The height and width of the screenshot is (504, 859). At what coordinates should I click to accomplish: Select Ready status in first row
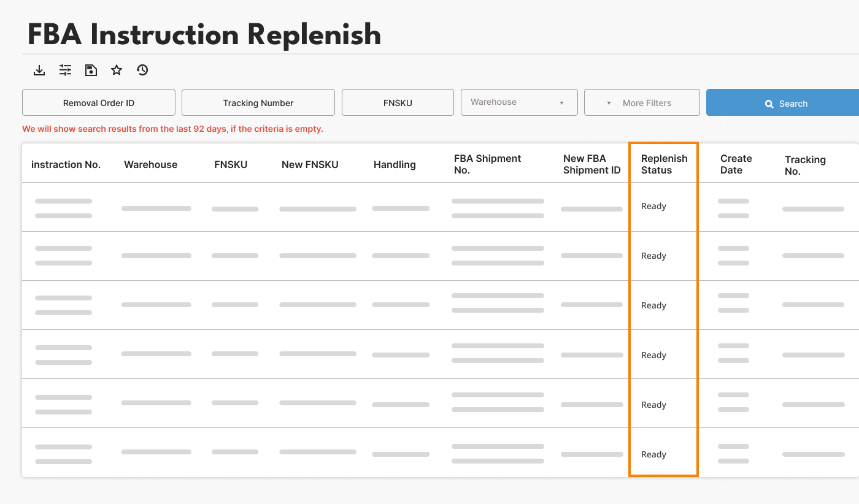click(653, 207)
